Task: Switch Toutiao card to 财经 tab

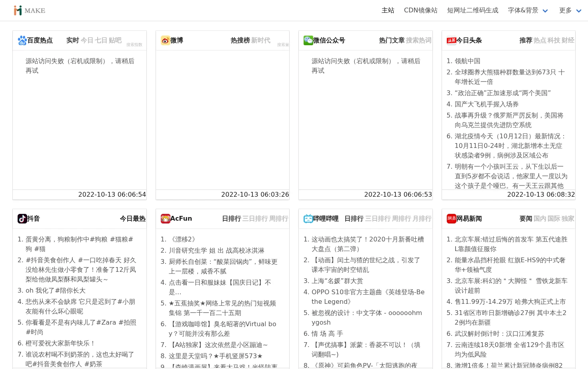Action: click(568, 40)
